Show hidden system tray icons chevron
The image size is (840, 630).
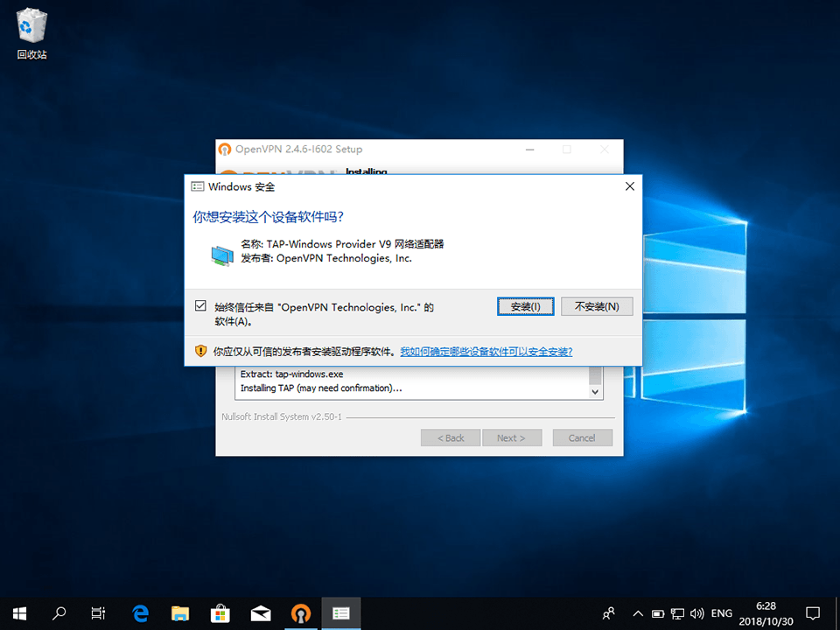pos(638,613)
